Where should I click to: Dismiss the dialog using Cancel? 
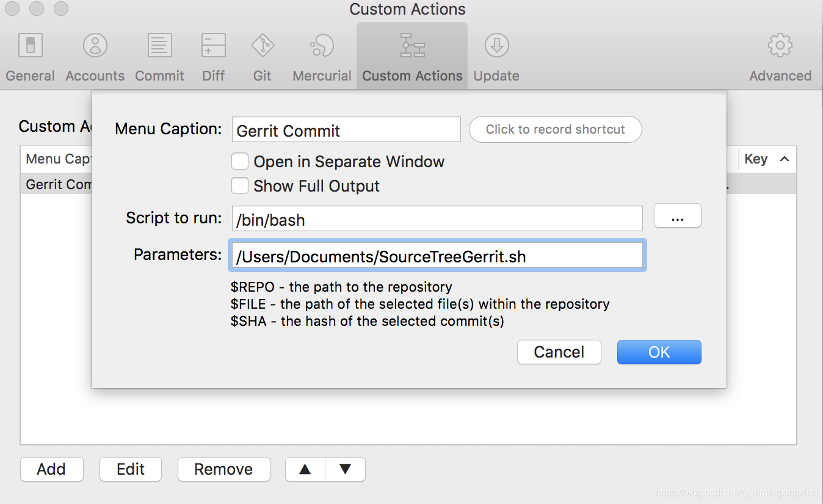pos(559,352)
